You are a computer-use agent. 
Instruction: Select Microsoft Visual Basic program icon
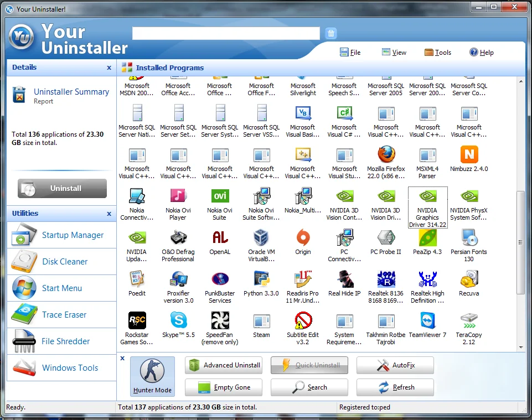click(x=303, y=113)
